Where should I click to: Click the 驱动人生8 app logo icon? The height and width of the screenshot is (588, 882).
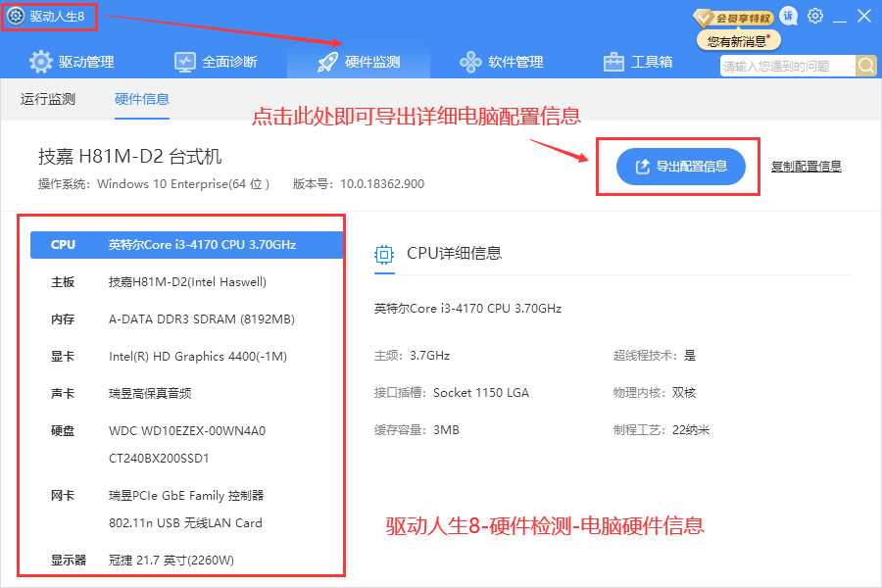point(15,16)
